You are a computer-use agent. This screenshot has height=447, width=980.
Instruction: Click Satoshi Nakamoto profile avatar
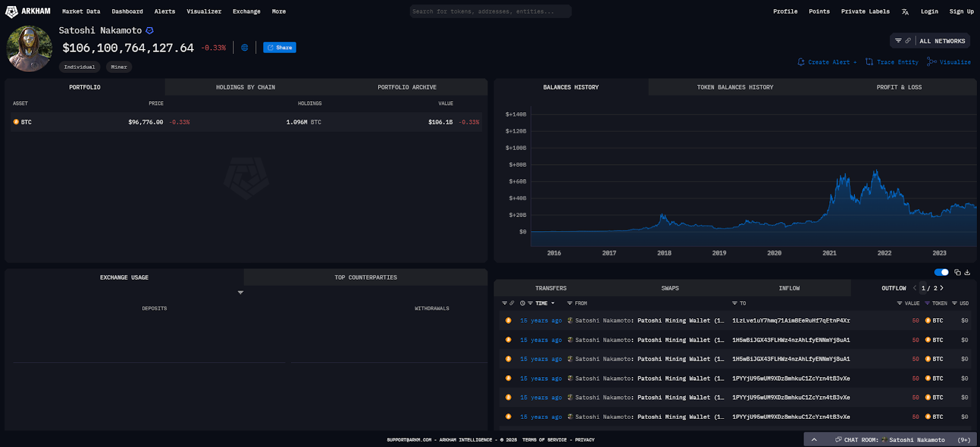29,48
